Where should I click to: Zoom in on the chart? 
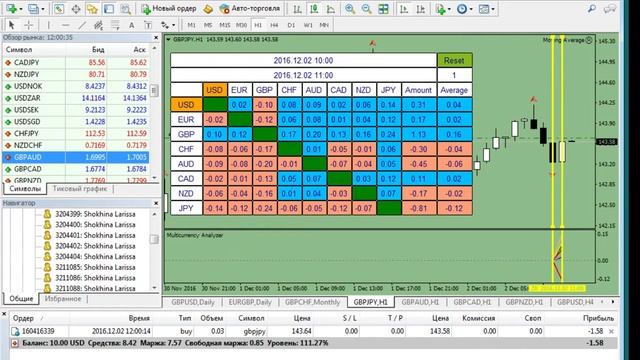pos(350,9)
